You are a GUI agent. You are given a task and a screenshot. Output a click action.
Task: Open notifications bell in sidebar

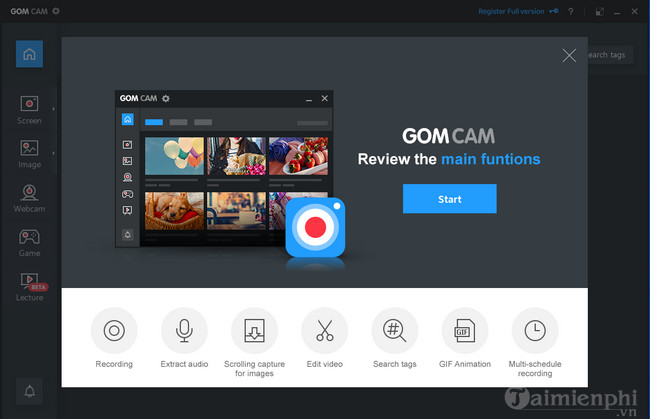29,391
